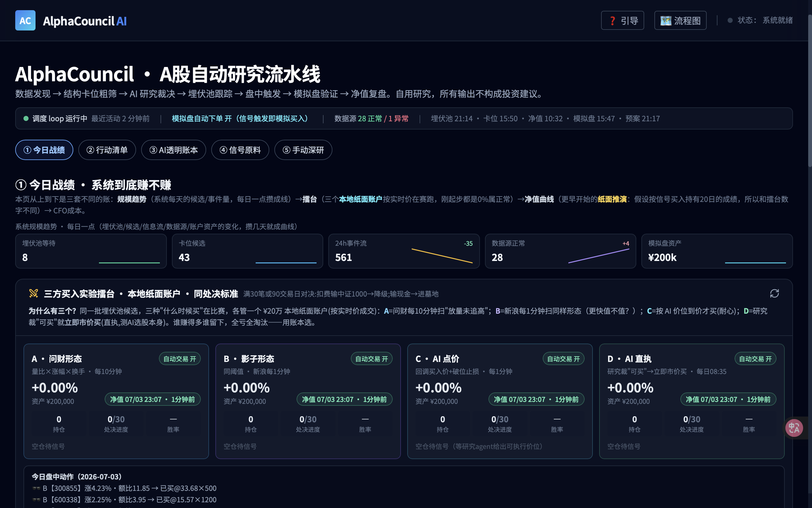Toggle 自动交易 开 on card A 问财形态

coord(180,359)
